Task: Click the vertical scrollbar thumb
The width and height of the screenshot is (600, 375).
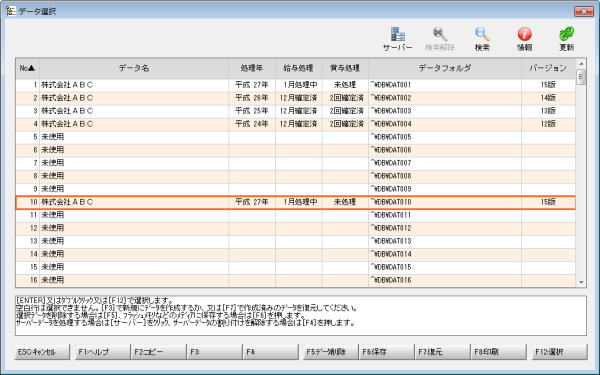Action: [x=581, y=77]
